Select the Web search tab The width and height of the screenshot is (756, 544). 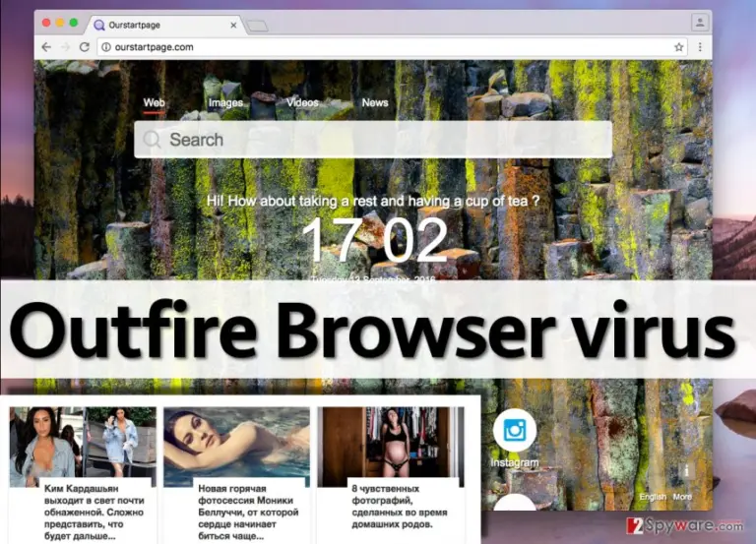[x=154, y=102]
